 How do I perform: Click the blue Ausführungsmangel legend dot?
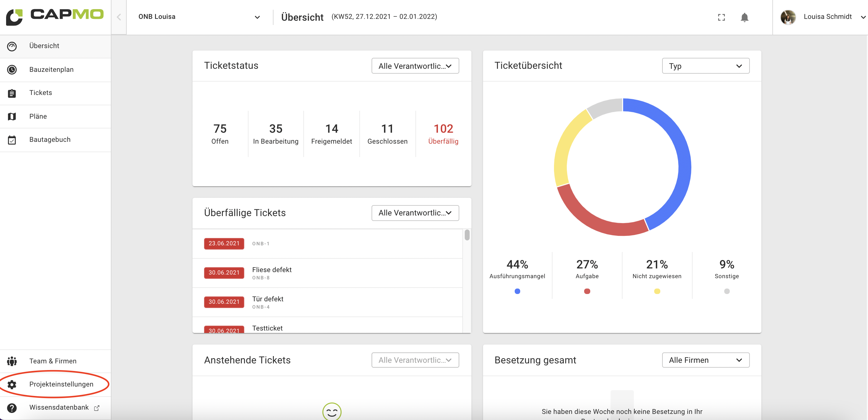pyautogui.click(x=517, y=291)
